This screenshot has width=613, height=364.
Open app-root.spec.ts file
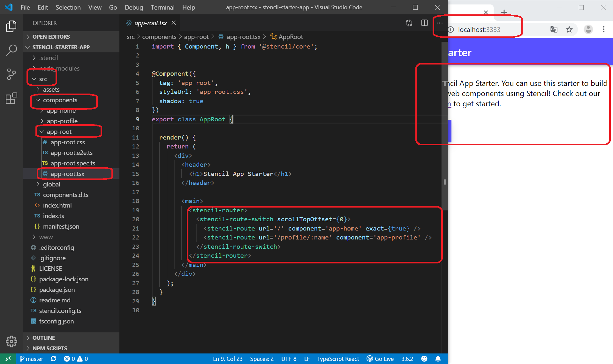[71, 163]
